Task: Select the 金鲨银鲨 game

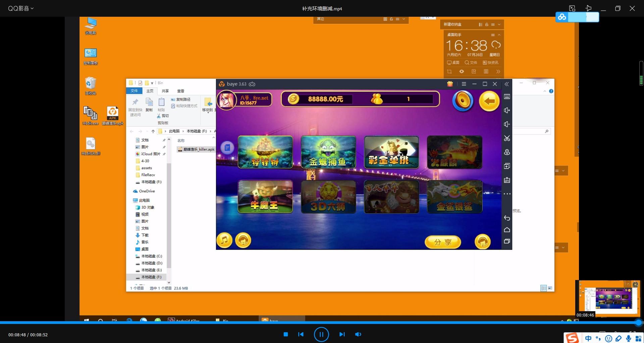Action: [x=454, y=196]
